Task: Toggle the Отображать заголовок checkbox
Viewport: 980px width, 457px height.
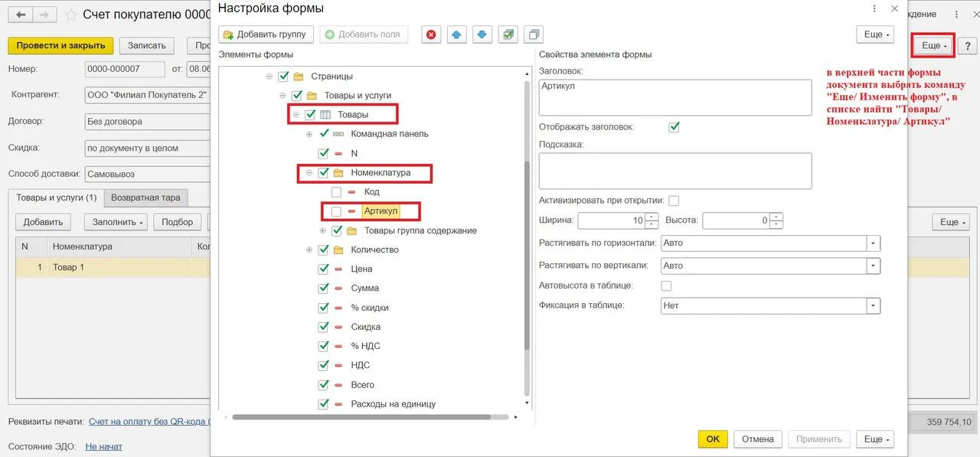Action: tap(674, 127)
